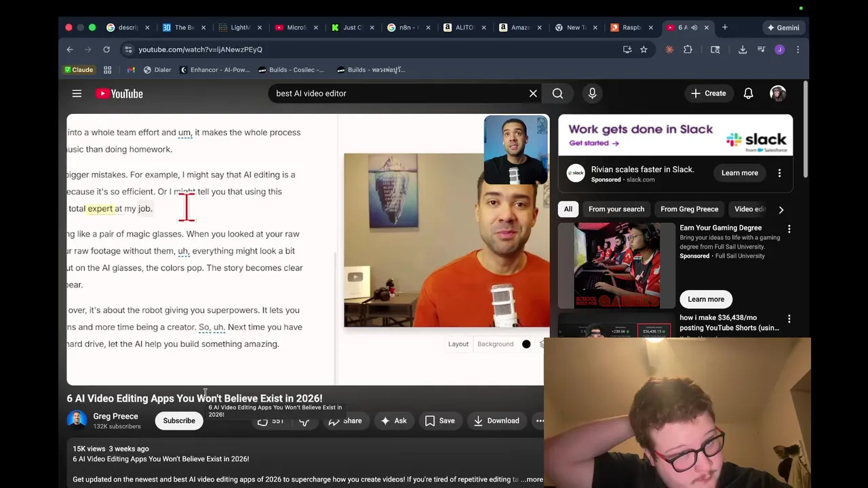This screenshot has height=488, width=868.
Task: Go forward with the browser forward arrow
Action: coord(88,49)
